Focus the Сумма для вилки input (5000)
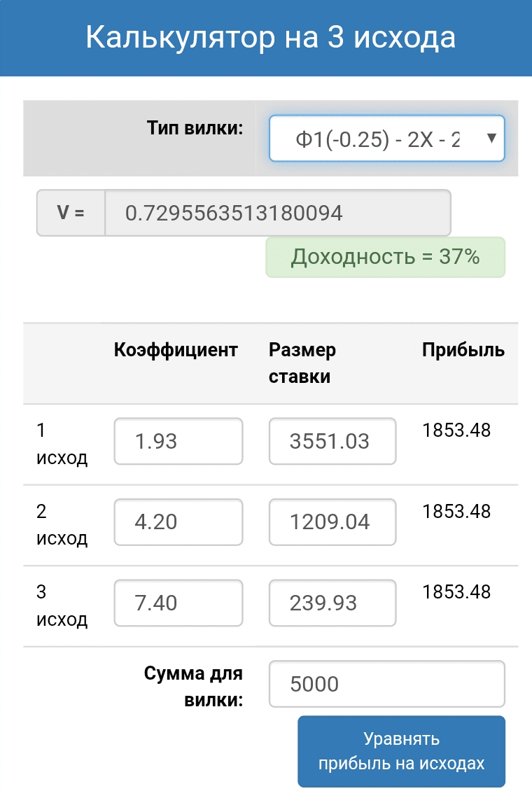Viewport: 532px width, 791px height. 386,684
